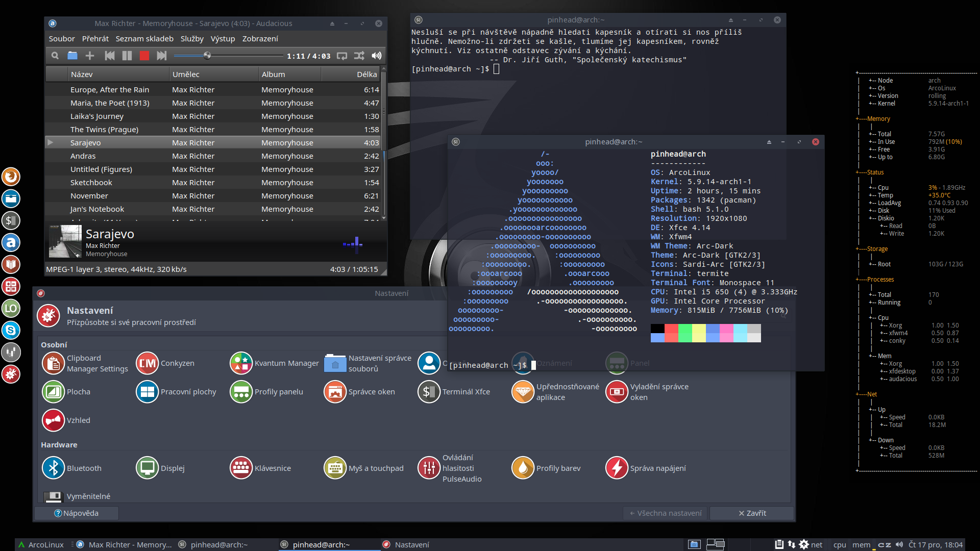Open the ArcoLinux applications menu
Screen dimensions: 980x551
tap(41, 545)
